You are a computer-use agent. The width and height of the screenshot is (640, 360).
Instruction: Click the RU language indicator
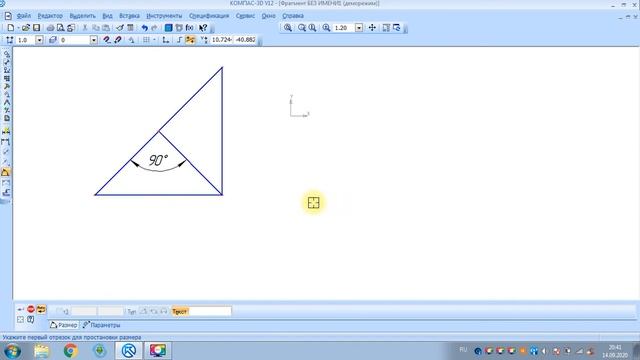463,350
